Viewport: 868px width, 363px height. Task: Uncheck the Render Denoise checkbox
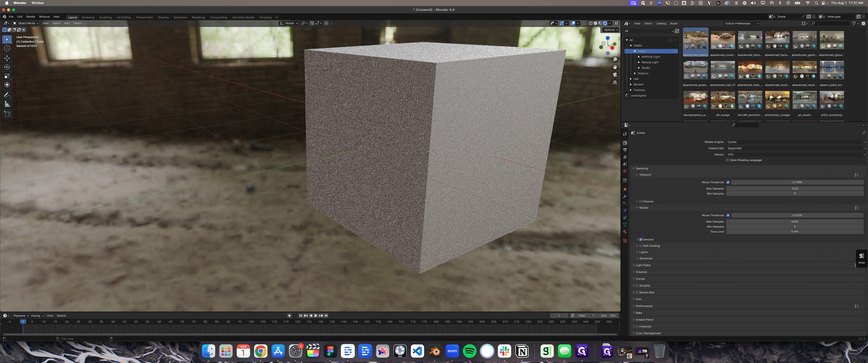pos(641,239)
